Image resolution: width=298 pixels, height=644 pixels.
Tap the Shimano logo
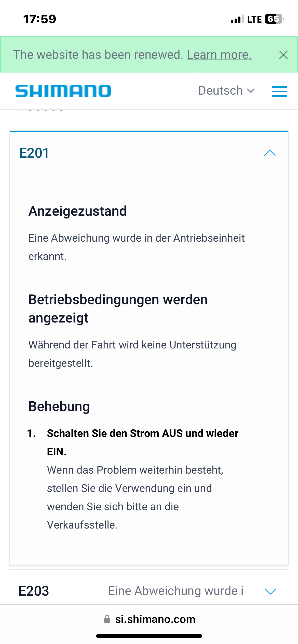pyautogui.click(x=63, y=91)
